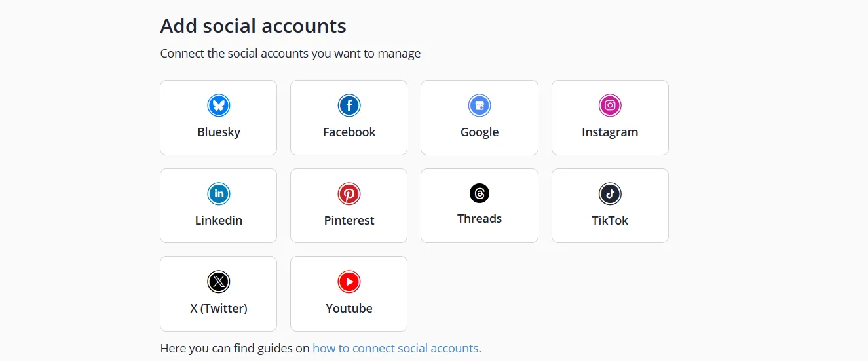Image resolution: width=868 pixels, height=361 pixels.
Task: Connect Youtube via its label text
Action: (x=349, y=308)
